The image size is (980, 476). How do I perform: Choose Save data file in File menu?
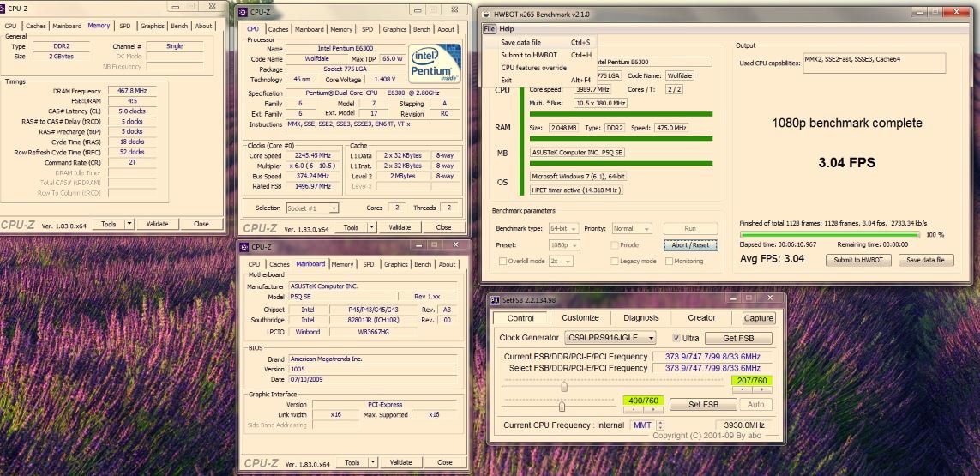pos(539,43)
